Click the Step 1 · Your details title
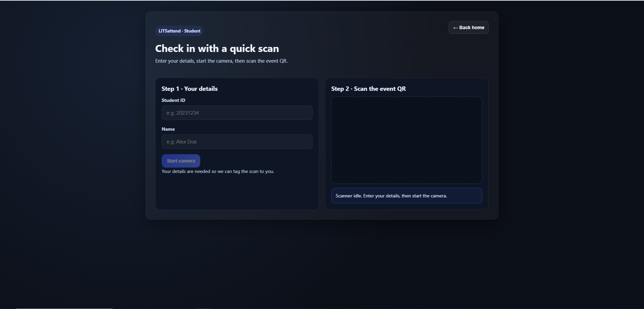Viewport: 644px width, 309px height. (x=189, y=88)
